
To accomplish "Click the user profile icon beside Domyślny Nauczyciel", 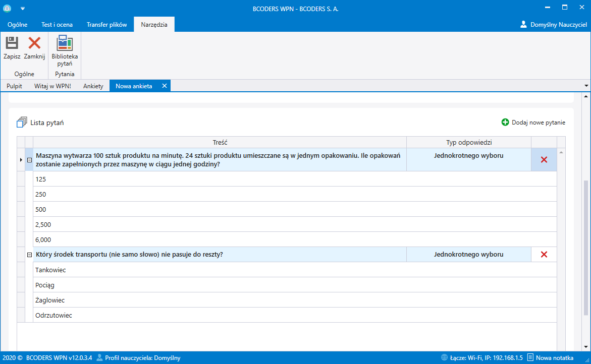I will (523, 25).
